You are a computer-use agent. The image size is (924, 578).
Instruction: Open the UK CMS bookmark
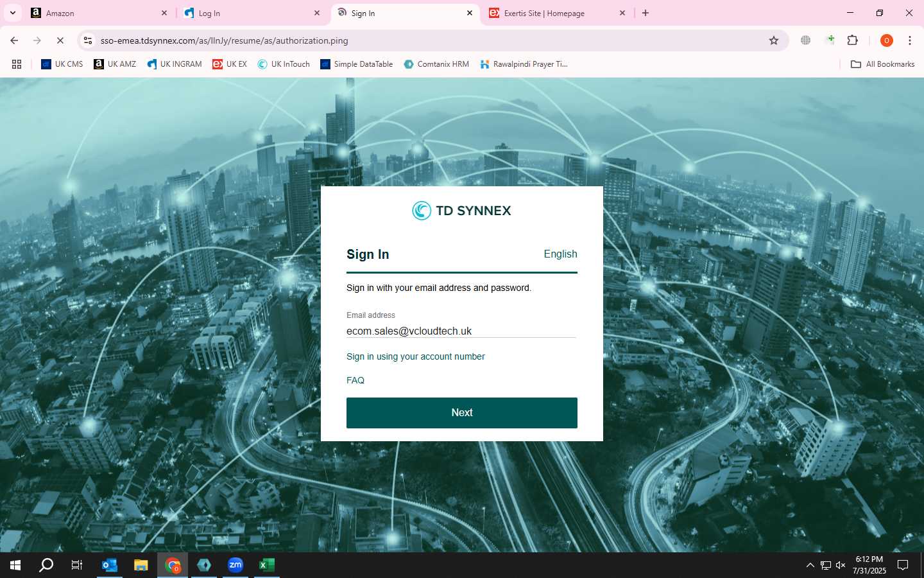pyautogui.click(x=62, y=64)
